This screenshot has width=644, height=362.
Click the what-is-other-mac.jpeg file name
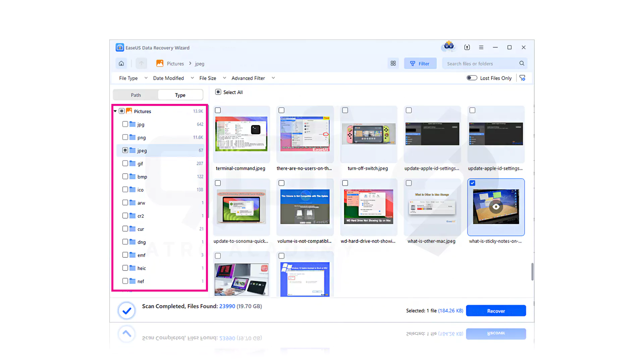coord(431,241)
